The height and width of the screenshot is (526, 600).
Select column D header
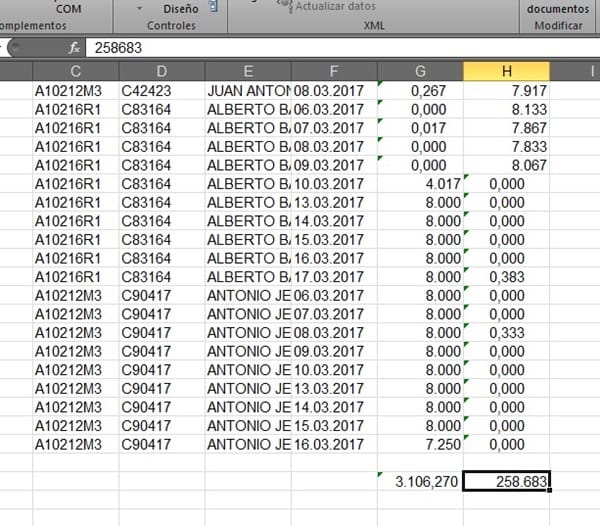tap(162, 71)
